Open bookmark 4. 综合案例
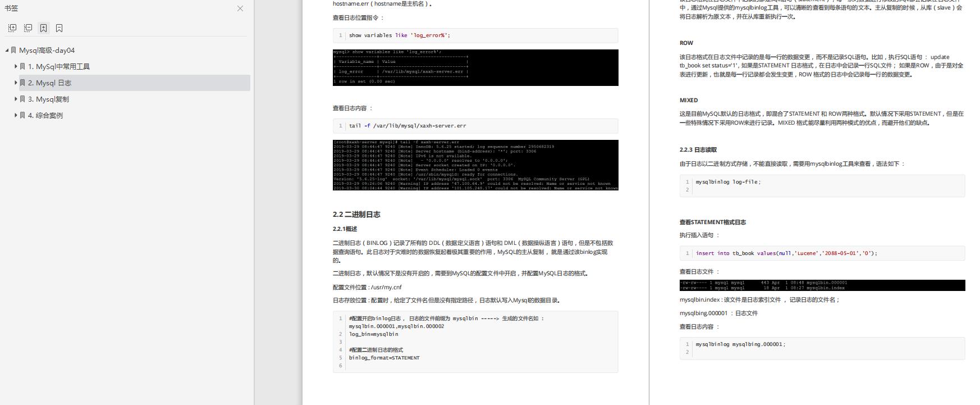Screen dimensions: 980x405 (x=45, y=115)
